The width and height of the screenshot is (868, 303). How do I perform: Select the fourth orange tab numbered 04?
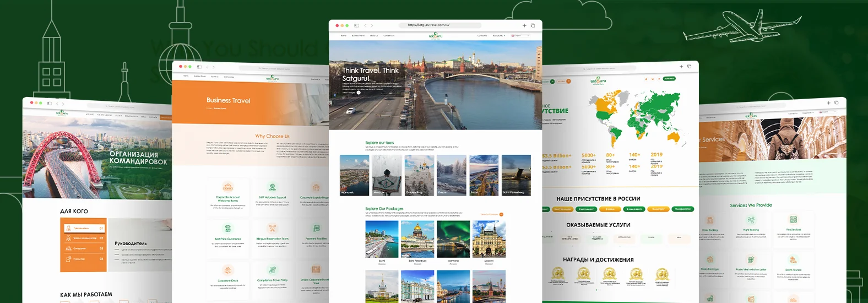(84, 259)
